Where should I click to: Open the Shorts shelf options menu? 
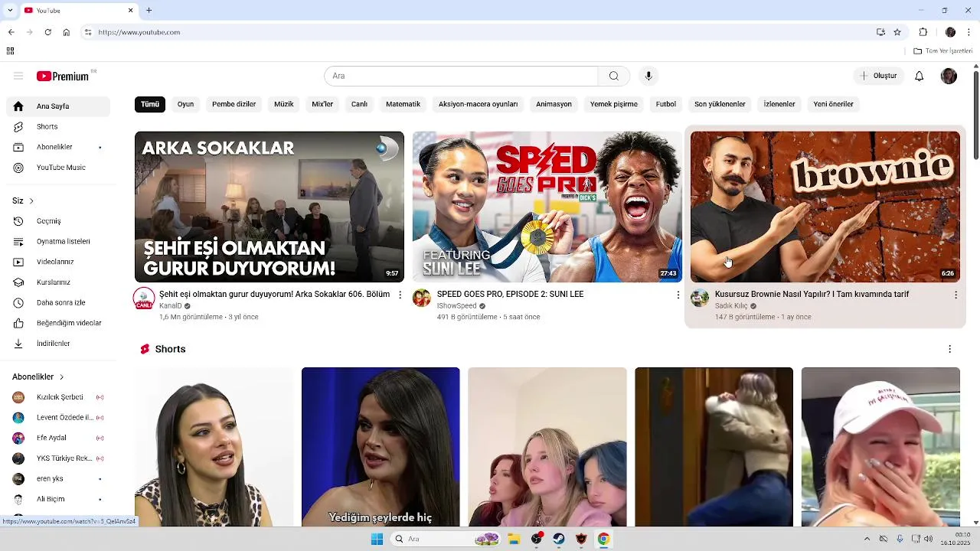949,349
